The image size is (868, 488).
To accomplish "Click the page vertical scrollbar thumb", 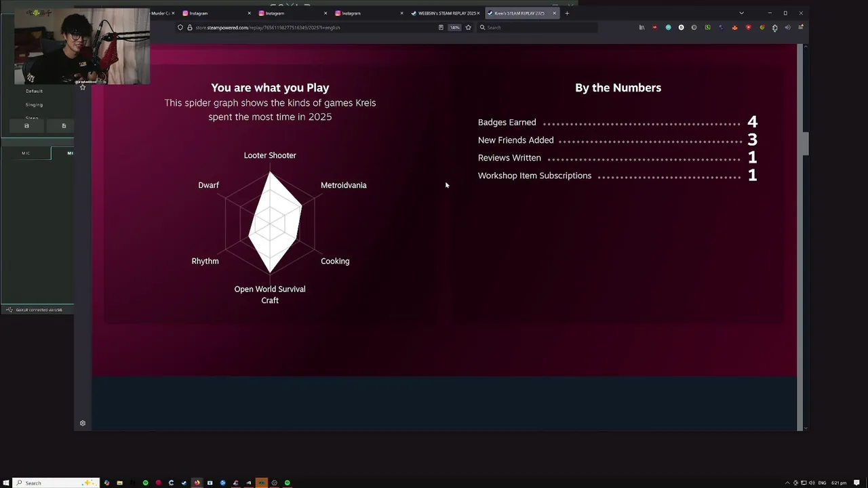I will click(x=805, y=143).
